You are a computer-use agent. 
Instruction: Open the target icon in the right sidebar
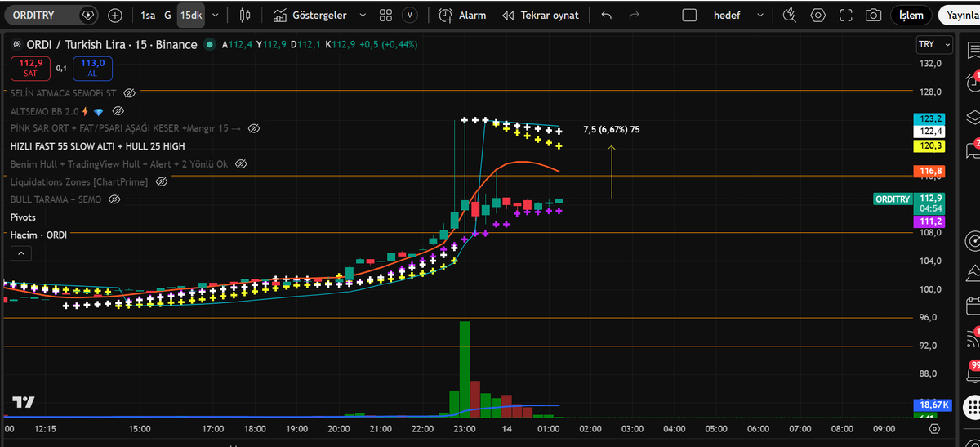973,241
